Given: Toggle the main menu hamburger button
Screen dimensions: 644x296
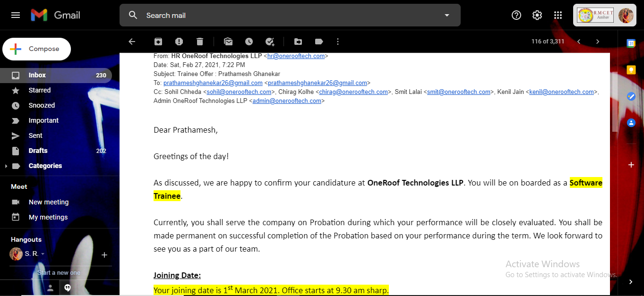Looking at the screenshot, I should point(16,15).
